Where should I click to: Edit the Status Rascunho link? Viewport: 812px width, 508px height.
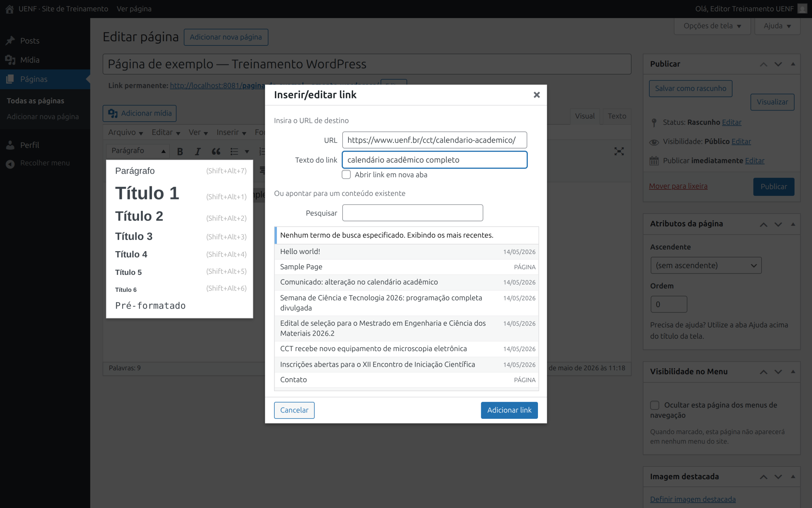(731, 122)
